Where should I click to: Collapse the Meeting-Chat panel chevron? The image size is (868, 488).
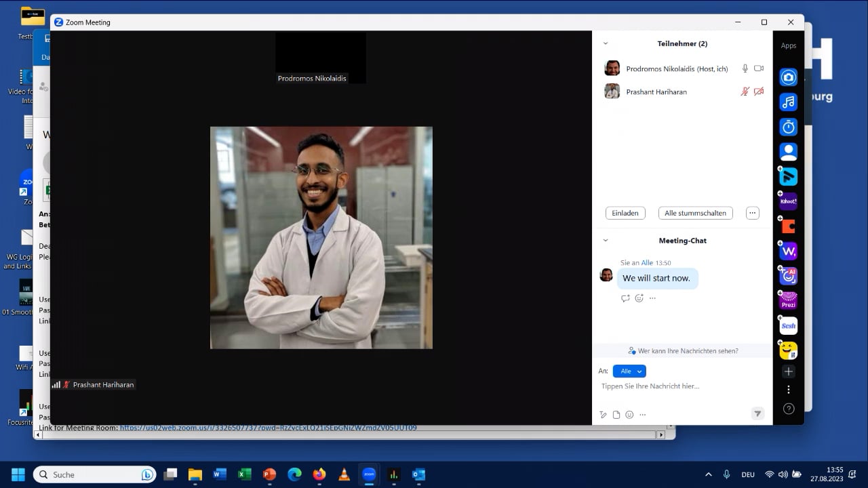tap(606, 241)
